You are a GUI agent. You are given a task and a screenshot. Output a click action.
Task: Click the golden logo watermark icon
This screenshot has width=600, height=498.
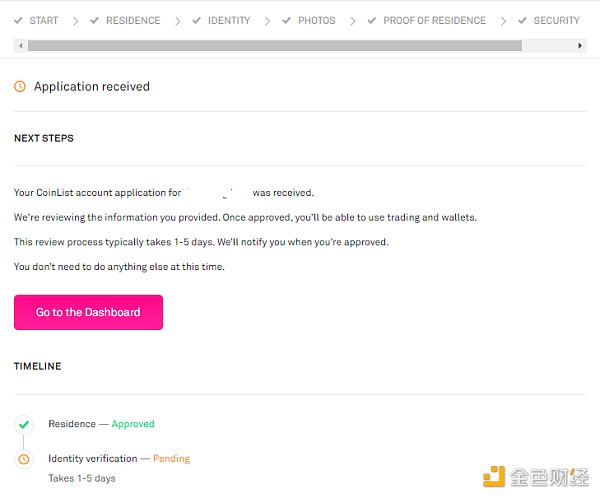click(494, 476)
